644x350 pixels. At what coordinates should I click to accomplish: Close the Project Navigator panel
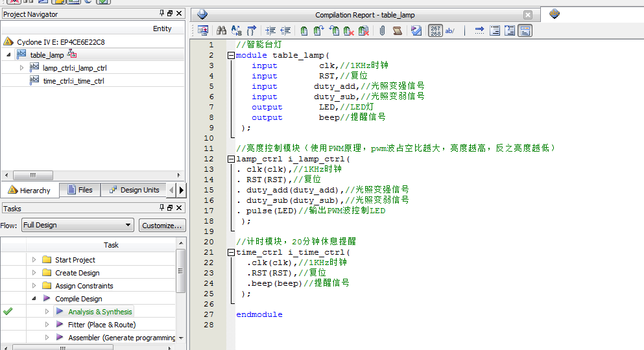click(x=179, y=13)
